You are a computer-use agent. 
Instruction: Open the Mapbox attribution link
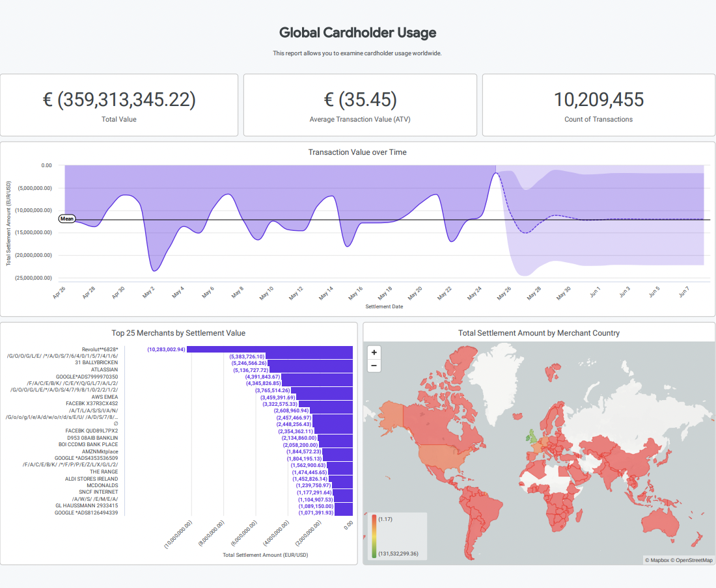tap(657, 560)
